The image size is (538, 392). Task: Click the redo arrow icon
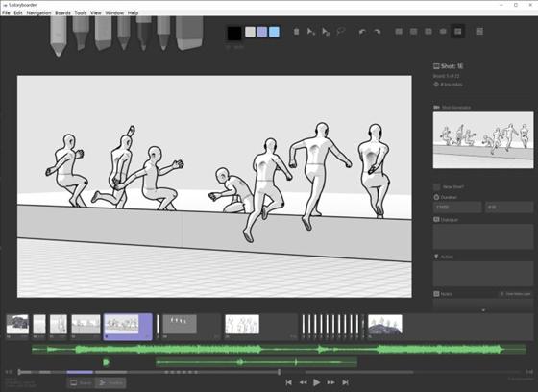click(x=377, y=32)
